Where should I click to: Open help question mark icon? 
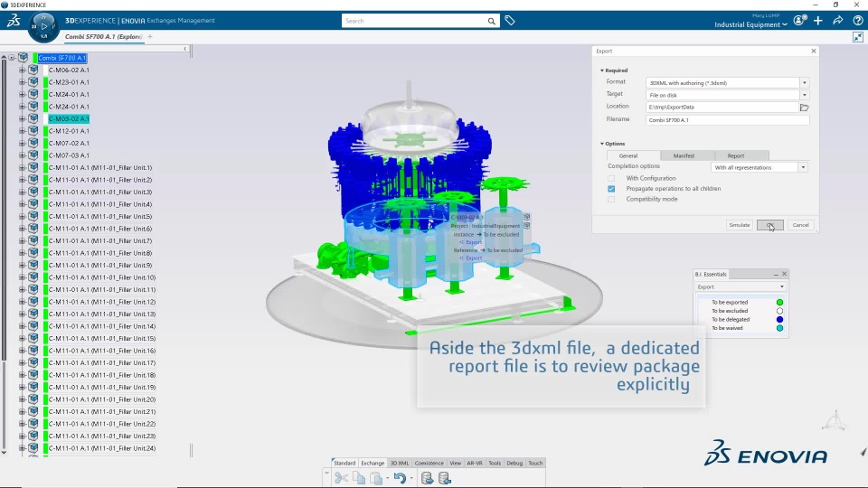[x=858, y=21]
